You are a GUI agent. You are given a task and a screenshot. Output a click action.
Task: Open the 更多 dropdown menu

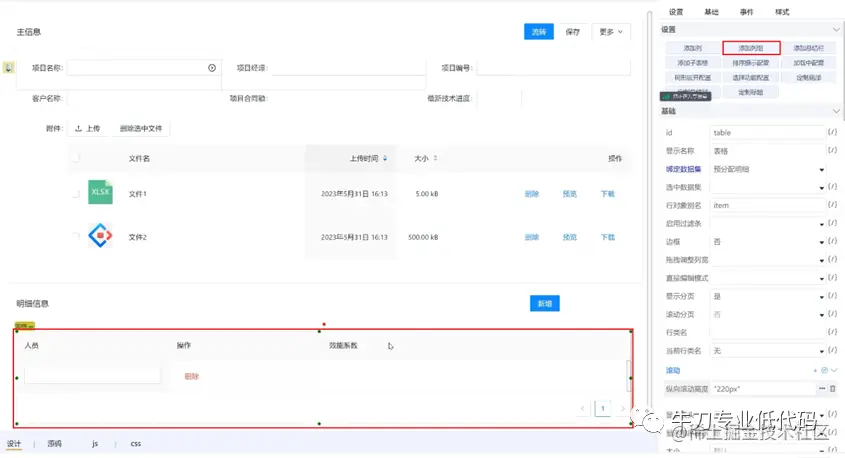tap(611, 32)
